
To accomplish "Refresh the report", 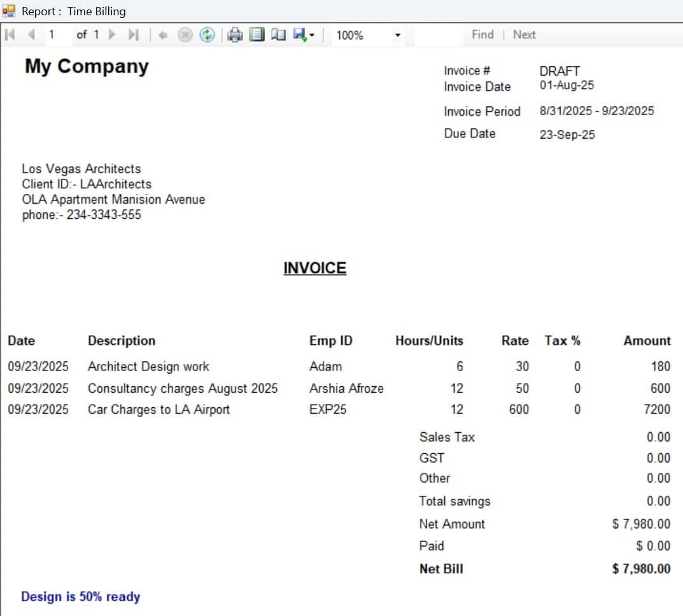I will pos(207,36).
